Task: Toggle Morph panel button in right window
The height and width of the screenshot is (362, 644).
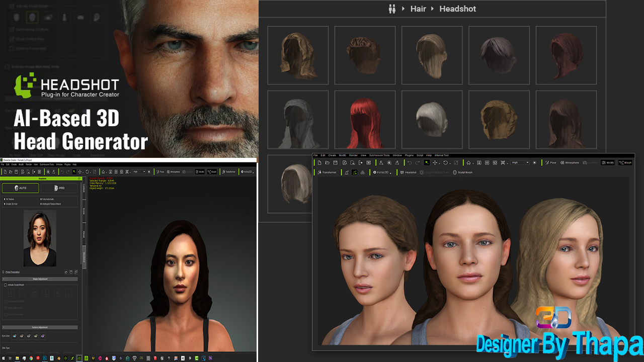Action: click(625, 162)
